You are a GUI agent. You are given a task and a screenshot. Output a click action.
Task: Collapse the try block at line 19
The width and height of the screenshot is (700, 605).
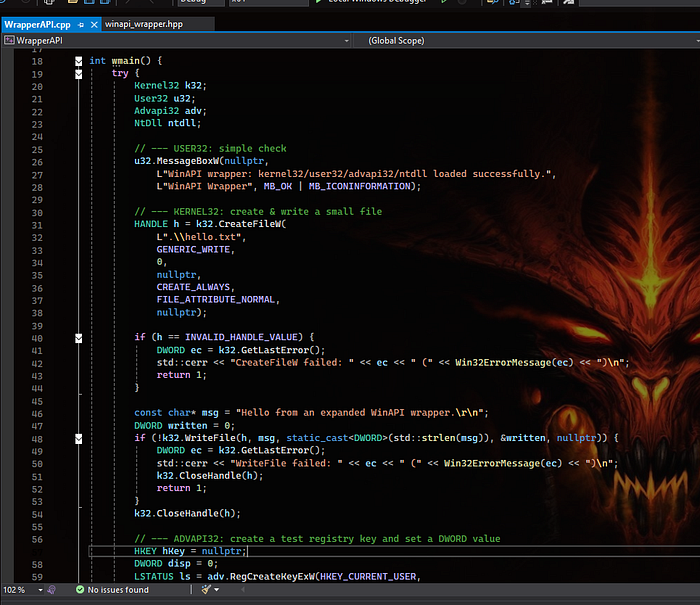(79, 74)
